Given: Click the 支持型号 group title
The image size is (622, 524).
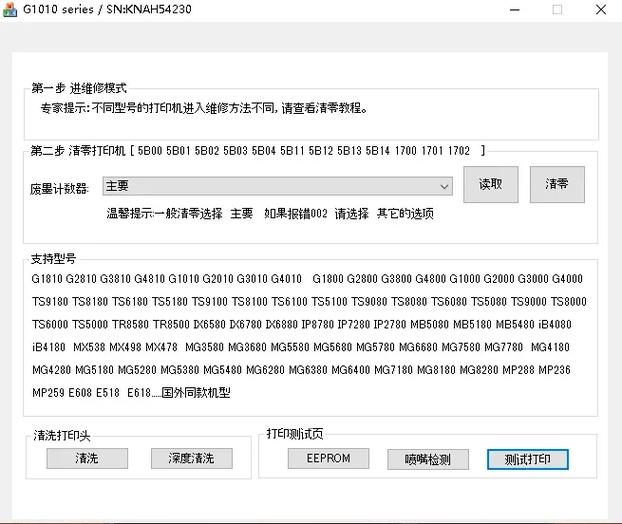Looking at the screenshot, I should tap(53, 259).
